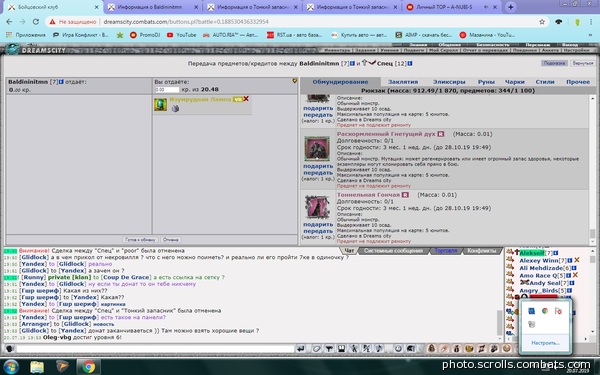Click подарить for Раскормленный Гнетущий дух
600x375 pixels.
click(318, 166)
